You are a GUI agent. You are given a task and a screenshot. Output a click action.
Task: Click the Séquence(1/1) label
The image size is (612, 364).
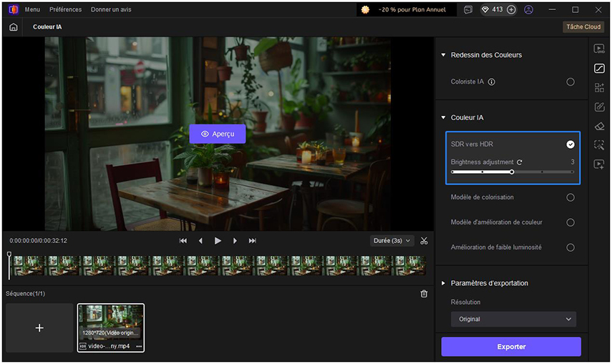pos(25,293)
